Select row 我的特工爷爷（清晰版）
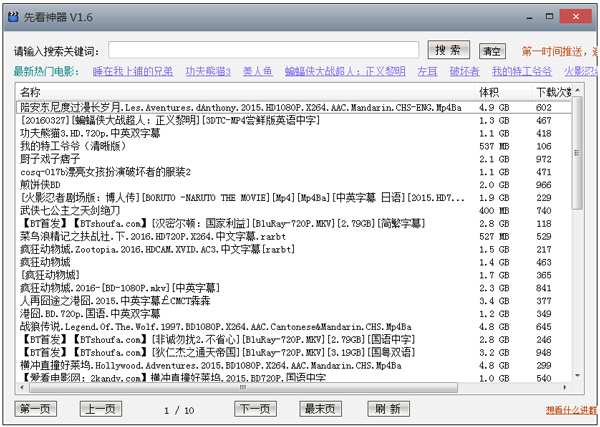 tap(294, 146)
